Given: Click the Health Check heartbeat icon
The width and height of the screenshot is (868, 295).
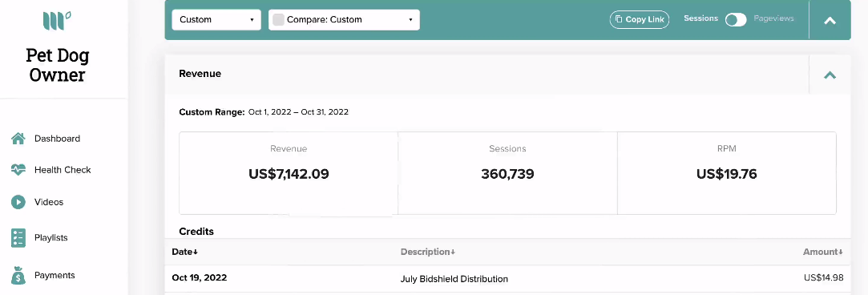Looking at the screenshot, I should pos(18,170).
